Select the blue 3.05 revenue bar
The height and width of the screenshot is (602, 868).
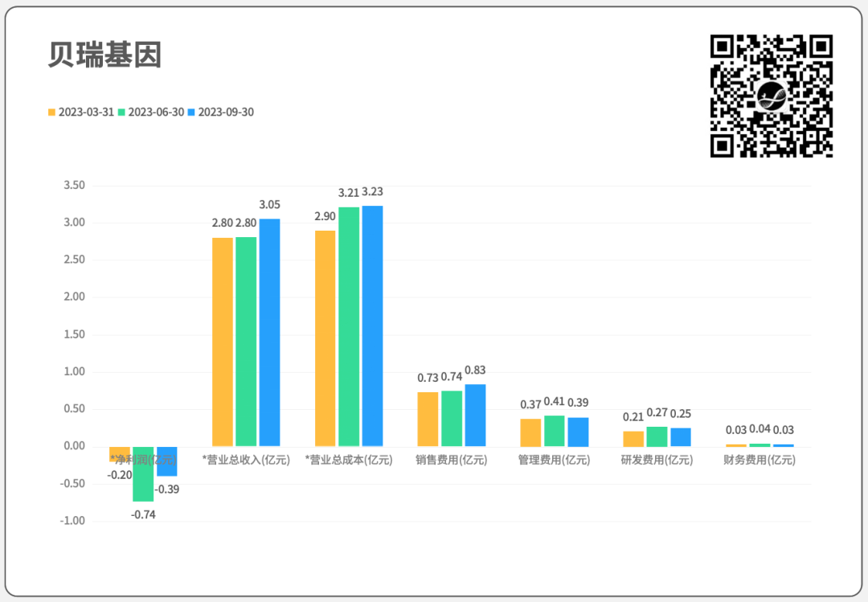tap(269, 332)
